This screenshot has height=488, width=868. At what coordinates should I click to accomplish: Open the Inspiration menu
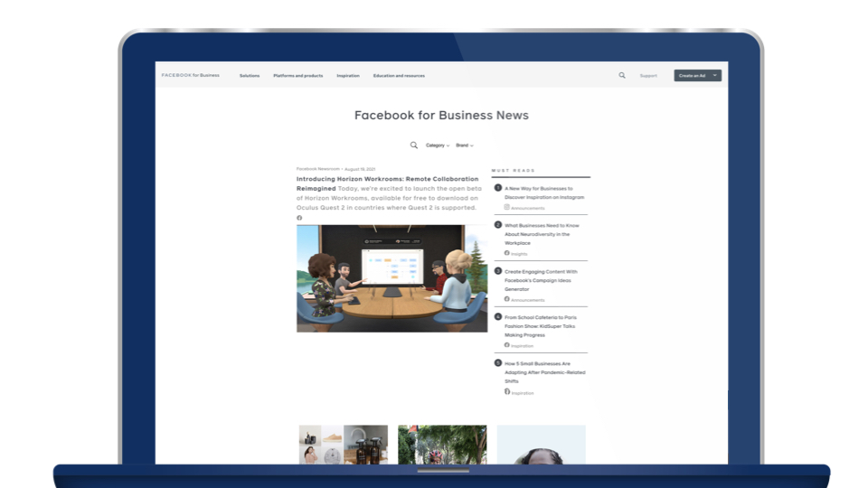[348, 76]
